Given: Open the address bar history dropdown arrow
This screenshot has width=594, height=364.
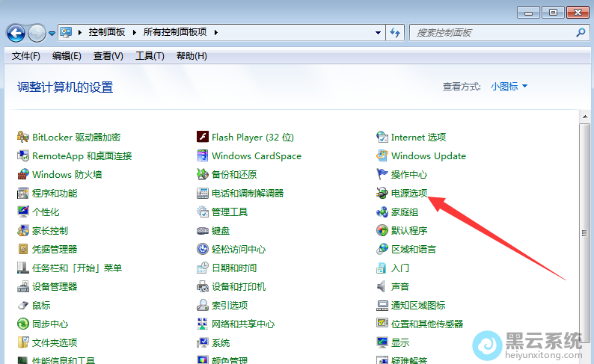Looking at the screenshot, I should click(x=378, y=33).
